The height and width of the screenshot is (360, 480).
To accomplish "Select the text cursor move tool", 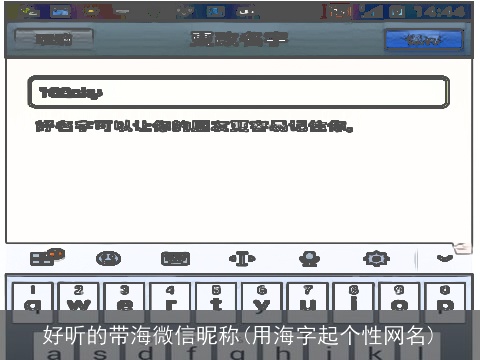I will click(242, 259).
